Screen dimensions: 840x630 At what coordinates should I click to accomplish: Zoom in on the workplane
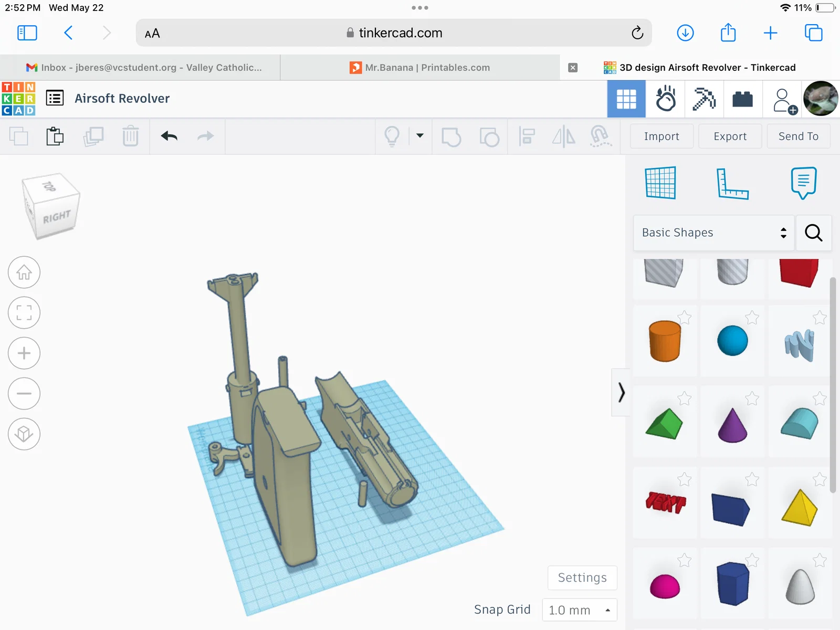[x=24, y=353]
